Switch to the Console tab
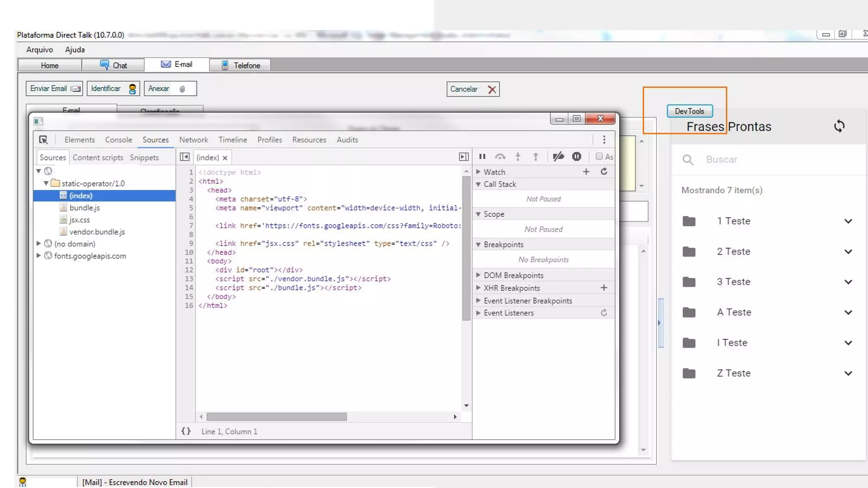 coord(118,140)
